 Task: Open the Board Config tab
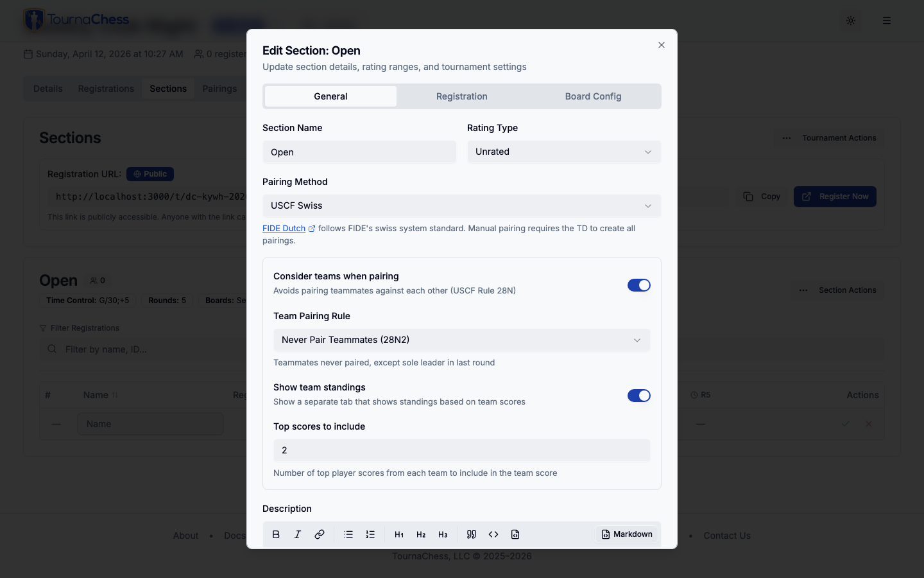click(x=593, y=96)
